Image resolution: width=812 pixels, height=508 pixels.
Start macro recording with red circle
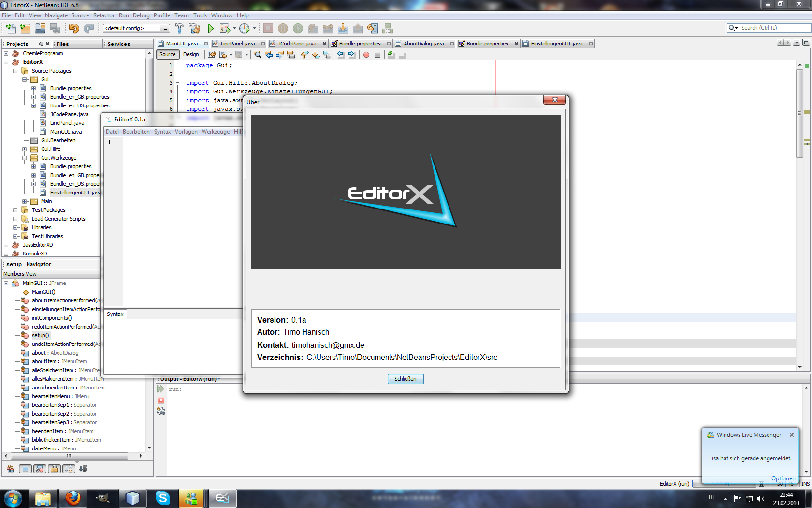click(366, 55)
